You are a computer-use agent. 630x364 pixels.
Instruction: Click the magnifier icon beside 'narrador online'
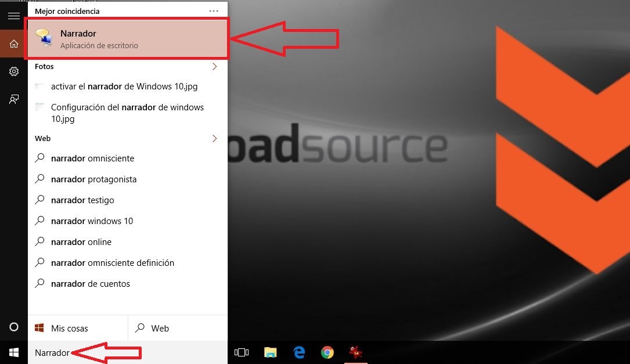pos(39,241)
